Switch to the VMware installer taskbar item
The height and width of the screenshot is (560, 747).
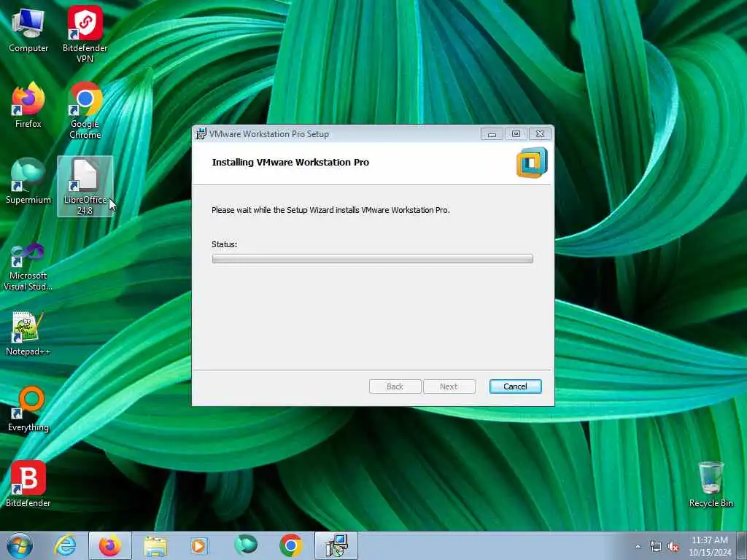[x=336, y=545]
